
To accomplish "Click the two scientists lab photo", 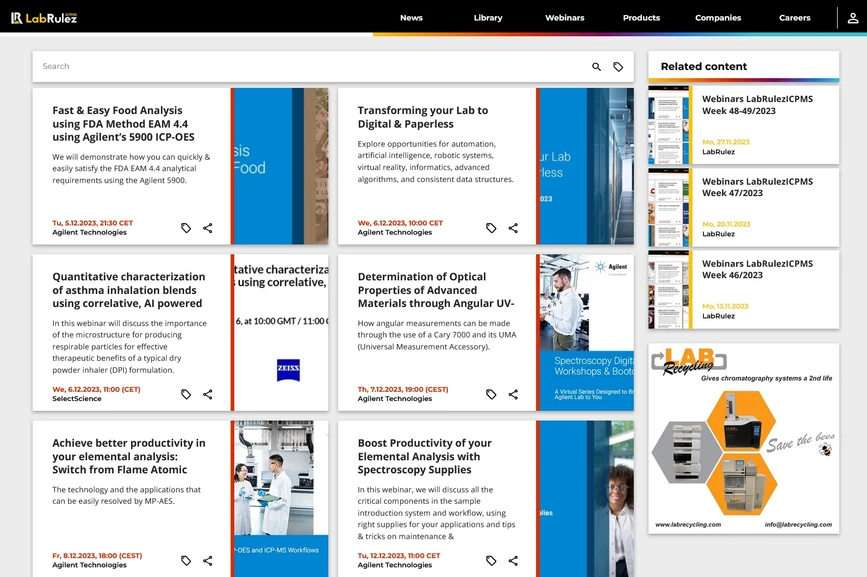I will click(281, 499).
